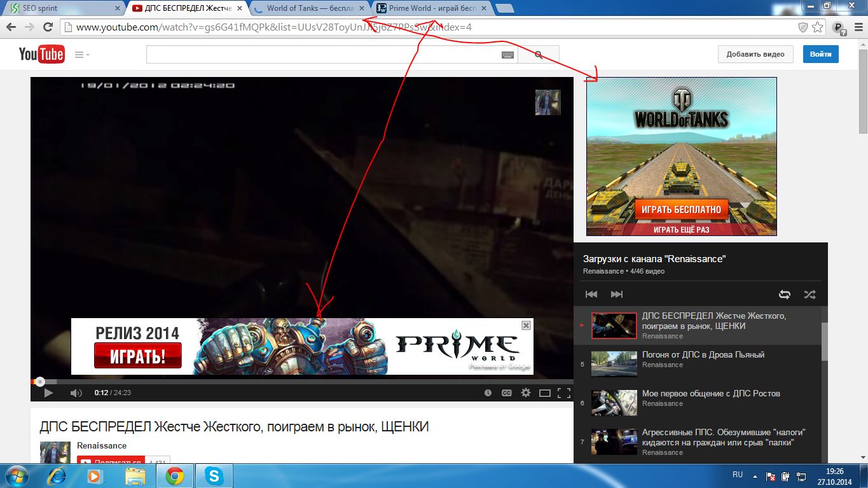This screenshot has width=868, height=488.
Task: Open "Агрессивные ППС" playlist video
Action: pyautogui.click(x=724, y=438)
